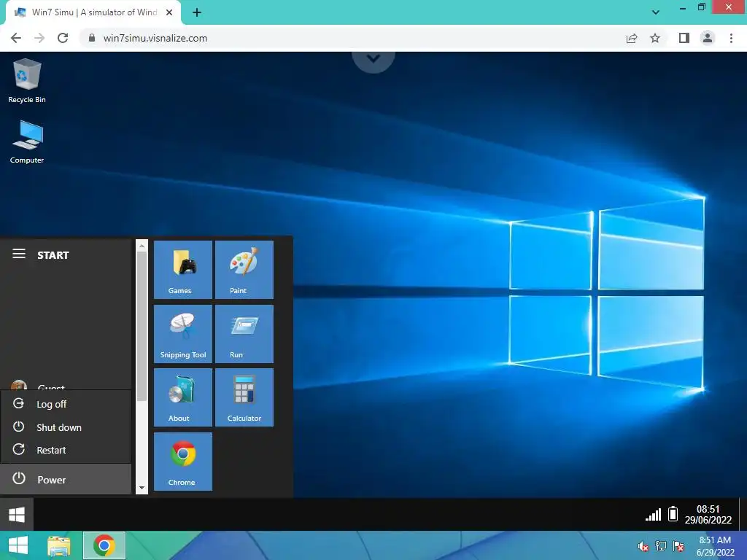Check the simulator network signal icon
The height and width of the screenshot is (560, 747).
click(653, 514)
